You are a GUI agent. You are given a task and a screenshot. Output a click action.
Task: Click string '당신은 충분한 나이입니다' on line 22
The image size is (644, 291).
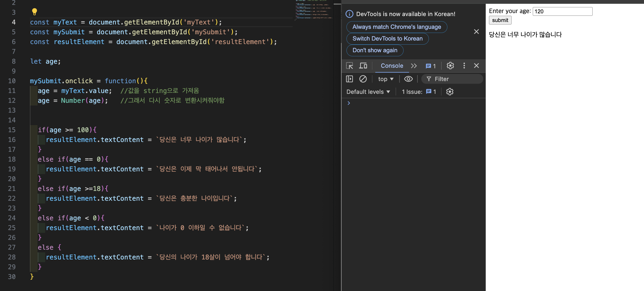tap(195, 199)
